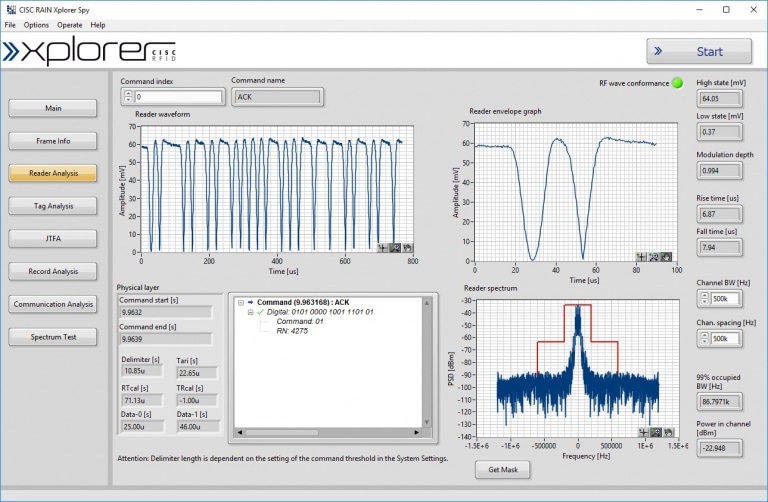768x502 pixels.
Task: Select zoom tool on Reader waveform graph
Action: click(x=395, y=248)
